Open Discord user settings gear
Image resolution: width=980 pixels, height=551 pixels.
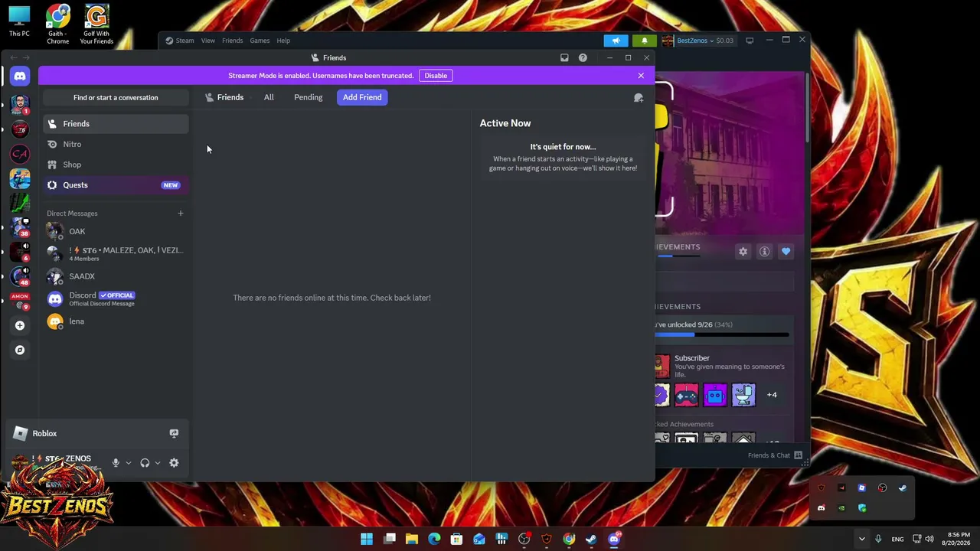pos(174,463)
